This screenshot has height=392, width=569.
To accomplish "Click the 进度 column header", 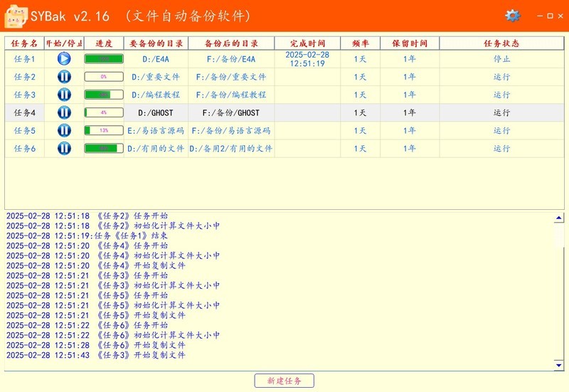I will pos(104,43).
